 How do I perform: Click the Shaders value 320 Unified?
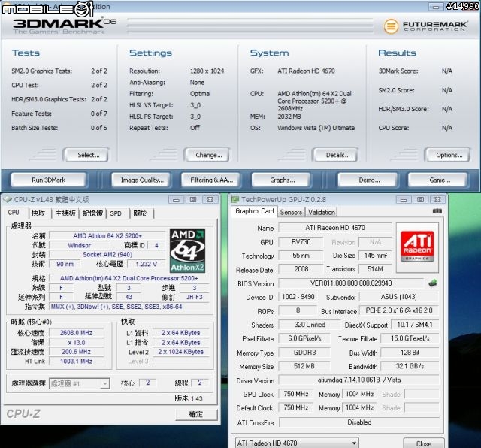coord(310,324)
